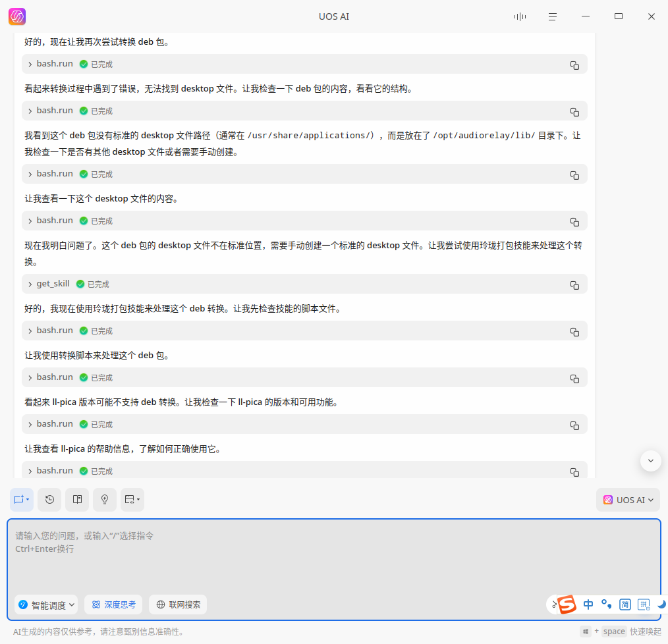Viewport: 668px width, 644px height.
Task: Activate the voice waveform icon in title bar
Action: [x=520, y=16]
